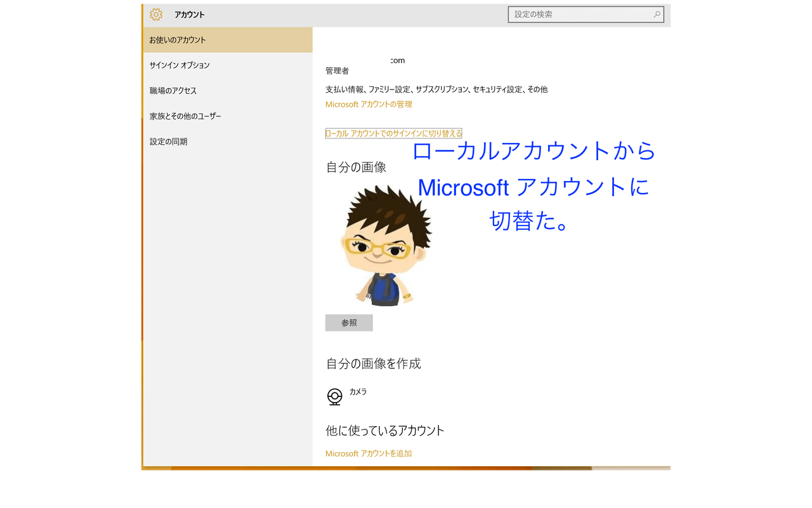Open サインイン オプション settings

click(228, 65)
